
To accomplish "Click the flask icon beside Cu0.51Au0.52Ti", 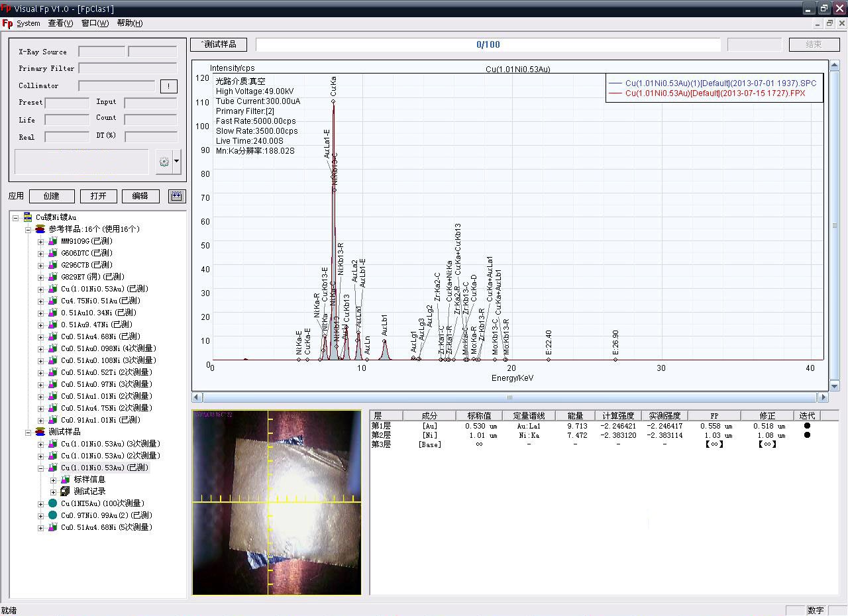I will [x=53, y=372].
